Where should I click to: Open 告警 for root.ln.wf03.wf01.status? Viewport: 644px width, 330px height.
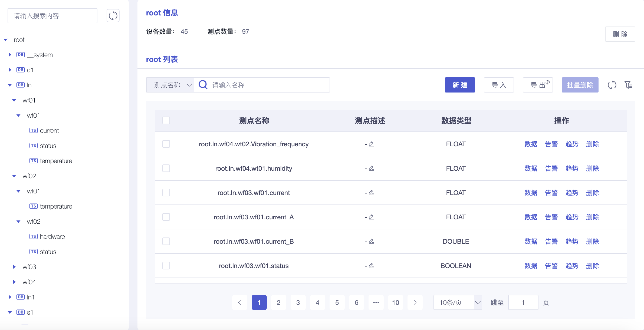(x=551, y=266)
